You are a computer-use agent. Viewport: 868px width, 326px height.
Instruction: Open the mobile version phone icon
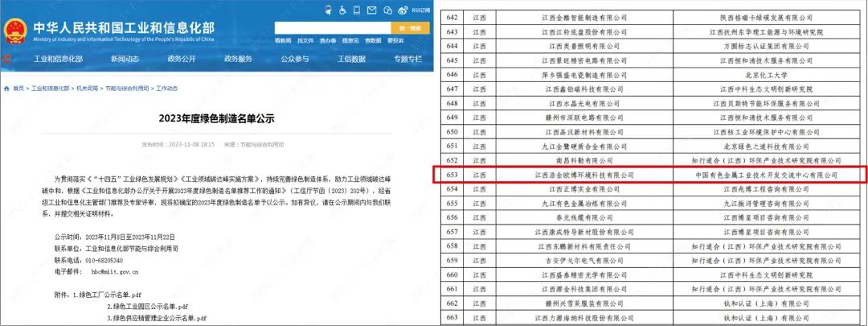point(357,10)
